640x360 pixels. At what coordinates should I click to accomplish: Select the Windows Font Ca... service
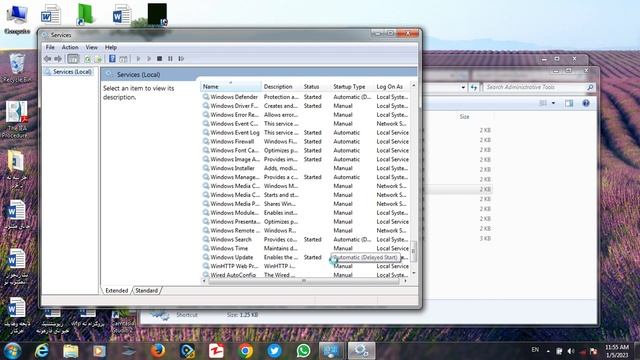coord(234,151)
